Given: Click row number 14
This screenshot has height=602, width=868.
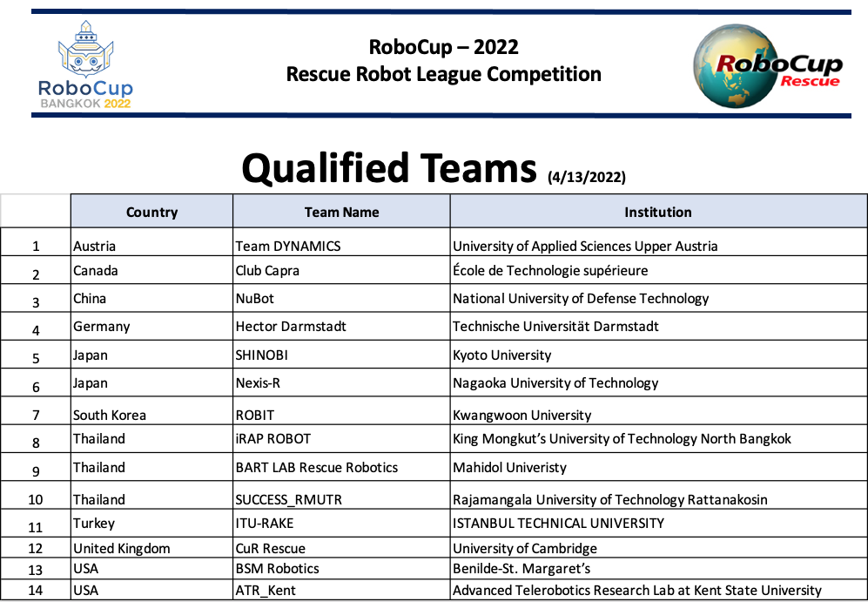Looking at the screenshot, I should [x=36, y=590].
